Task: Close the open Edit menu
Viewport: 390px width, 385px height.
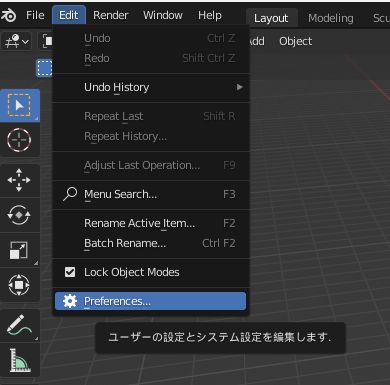Action: click(69, 15)
